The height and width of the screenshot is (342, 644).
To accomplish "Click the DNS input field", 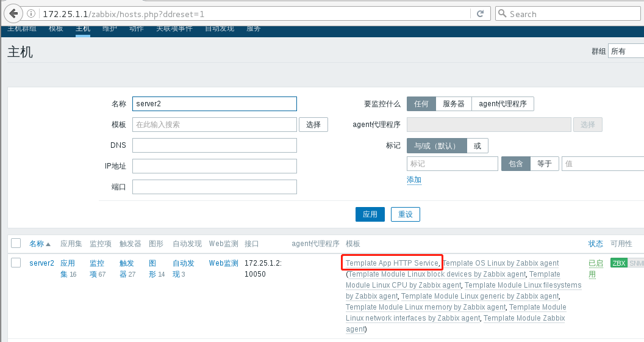I will click(x=215, y=145).
